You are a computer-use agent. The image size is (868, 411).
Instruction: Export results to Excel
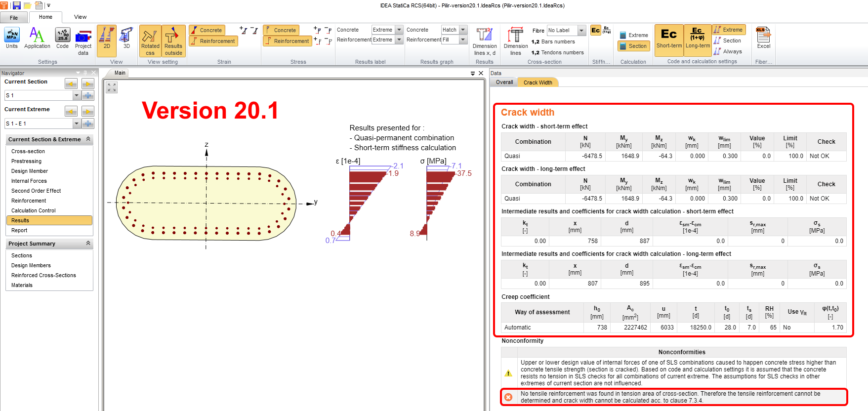click(763, 39)
